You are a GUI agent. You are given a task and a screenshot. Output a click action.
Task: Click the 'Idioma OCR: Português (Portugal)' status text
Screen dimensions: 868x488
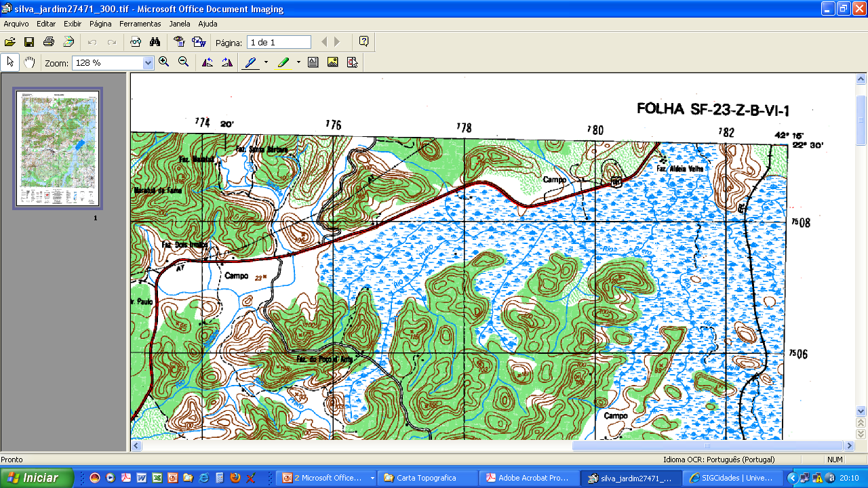pos(719,460)
